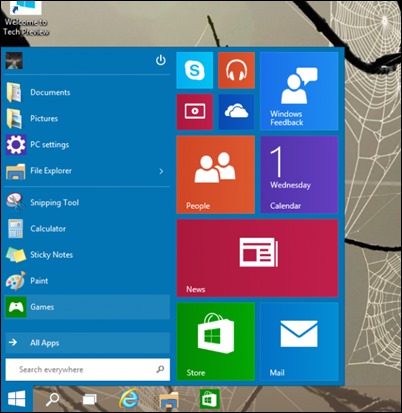
Task: Open the Windows Feedback tile
Action: (x=299, y=91)
